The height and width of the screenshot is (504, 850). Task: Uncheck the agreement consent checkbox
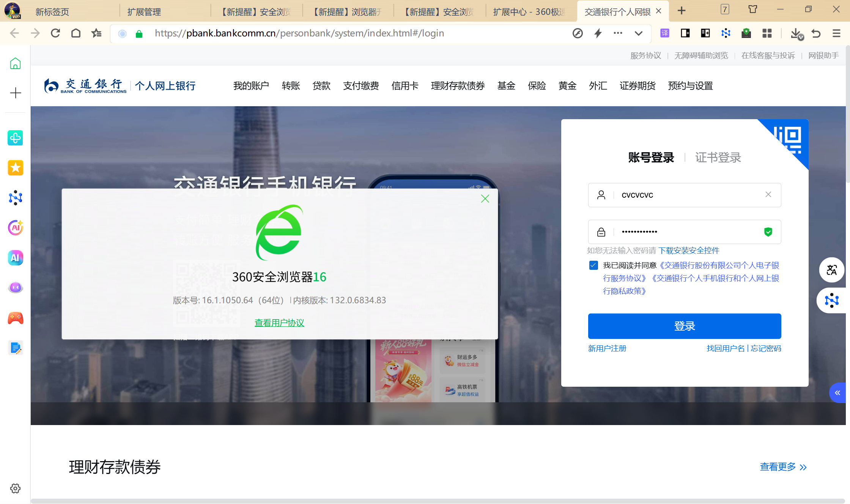click(593, 265)
